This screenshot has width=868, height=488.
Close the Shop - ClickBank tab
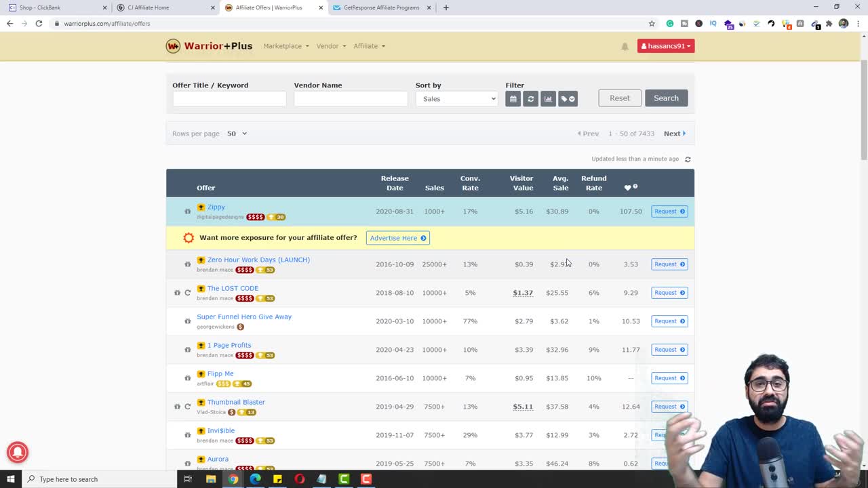pyautogui.click(x=105, y=7)
